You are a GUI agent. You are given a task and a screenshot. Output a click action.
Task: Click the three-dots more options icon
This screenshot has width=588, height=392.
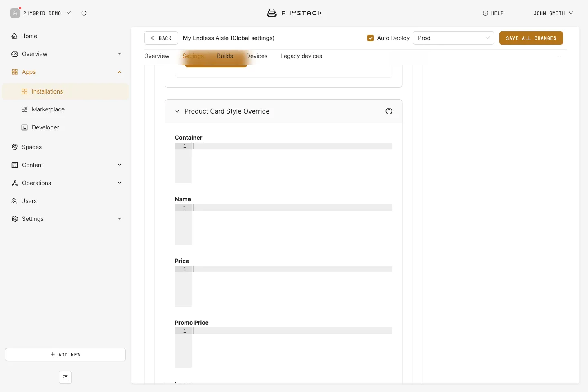tap(559, 56)
